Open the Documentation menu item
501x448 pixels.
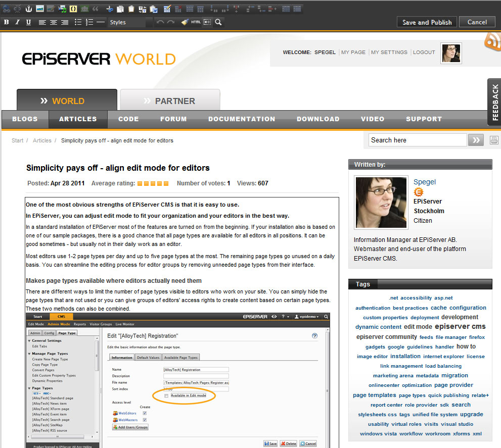coord(242,119)
